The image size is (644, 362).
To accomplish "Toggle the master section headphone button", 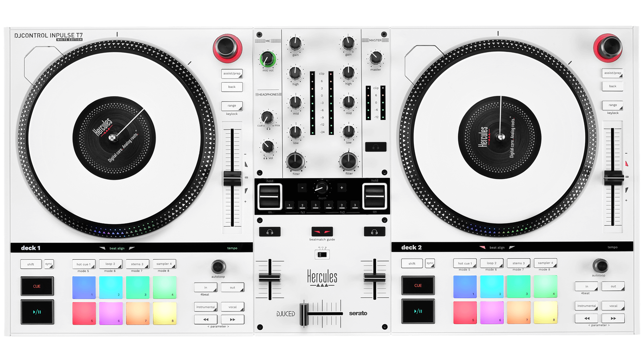I will (376, 147).
